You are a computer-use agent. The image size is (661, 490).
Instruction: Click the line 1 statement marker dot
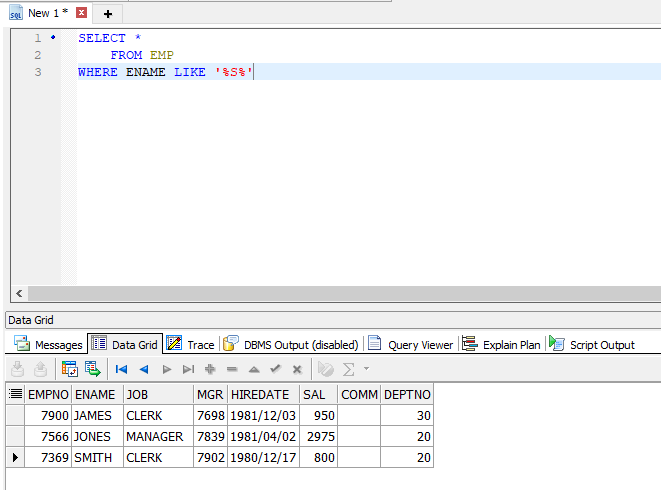[x=53, y=37]
